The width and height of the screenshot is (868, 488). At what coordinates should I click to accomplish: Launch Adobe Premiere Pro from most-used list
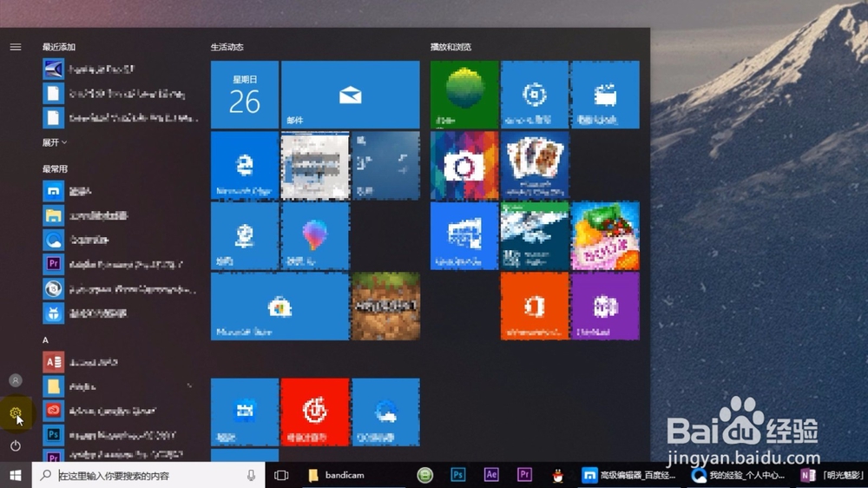tap(120, 264)
